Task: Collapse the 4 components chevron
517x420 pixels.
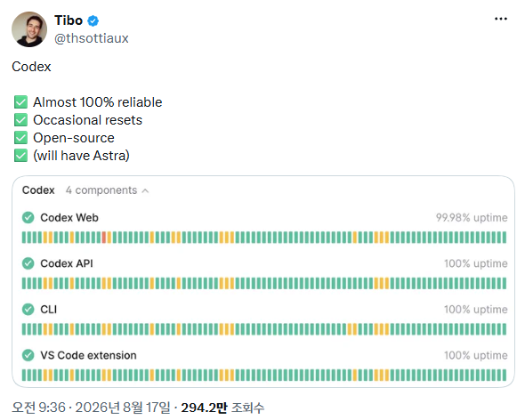Action: point(145,191)
